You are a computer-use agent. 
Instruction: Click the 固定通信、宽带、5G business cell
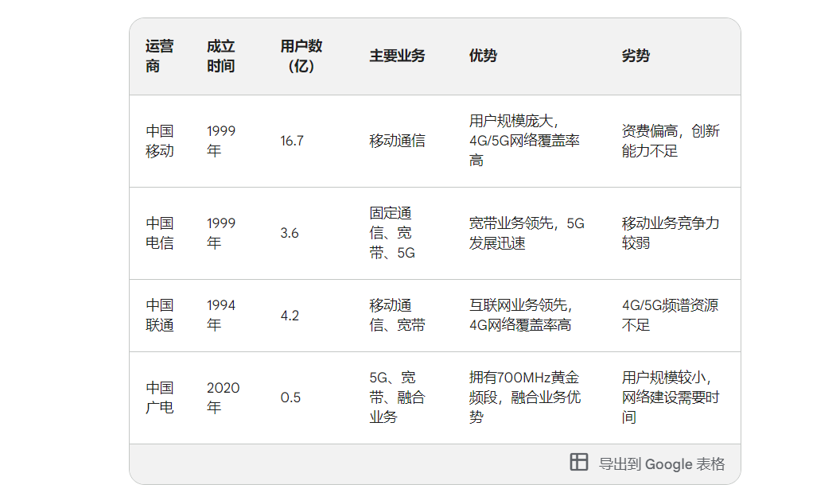(x=392, y=233)
